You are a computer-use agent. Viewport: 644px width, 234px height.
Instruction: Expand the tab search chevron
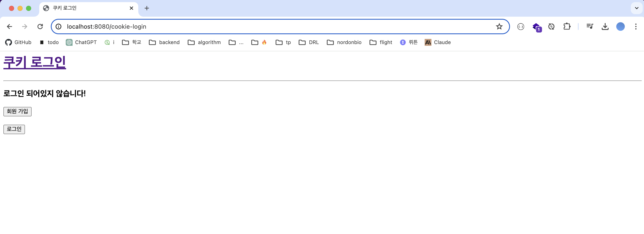(637, 8)
